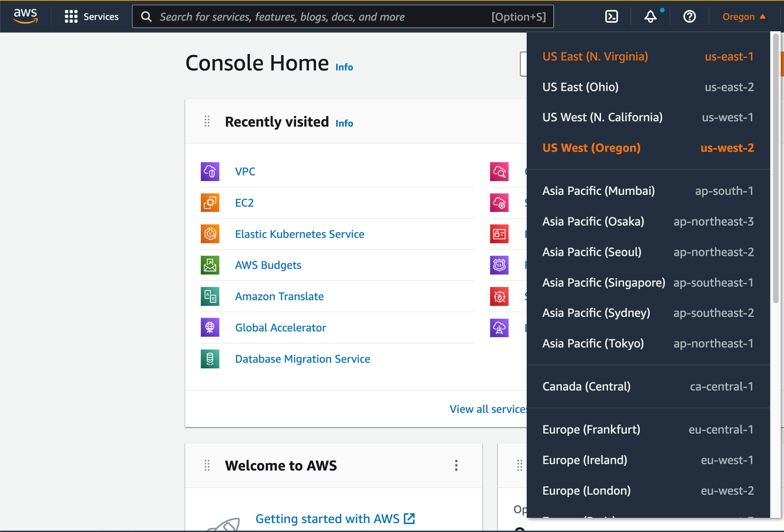Click the pink cloud gear icon beside EC2 row
This screenshot has height=532, width=784.
point(499,203)
